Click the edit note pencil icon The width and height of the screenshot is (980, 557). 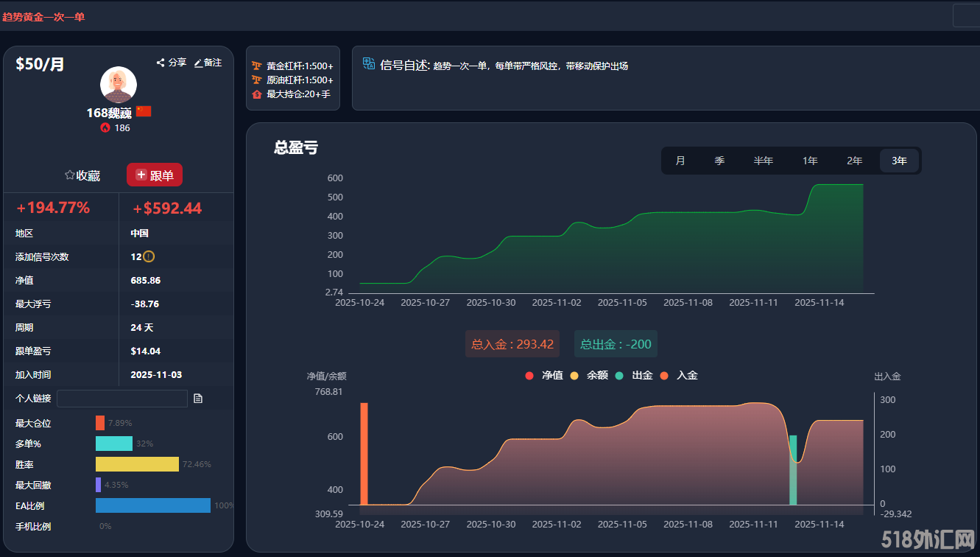coord(197,63)
